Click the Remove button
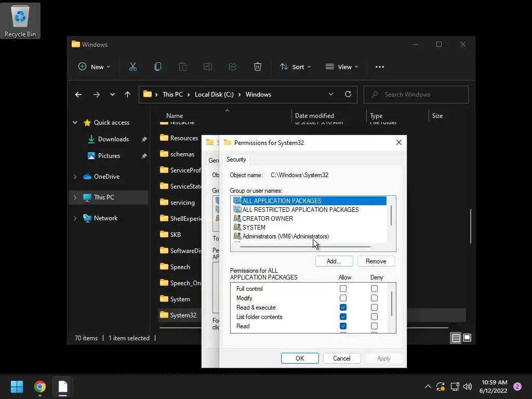Image resolution: width=532 pixels, height=399 pixels. pyautogui.click(x=376, y=261)
